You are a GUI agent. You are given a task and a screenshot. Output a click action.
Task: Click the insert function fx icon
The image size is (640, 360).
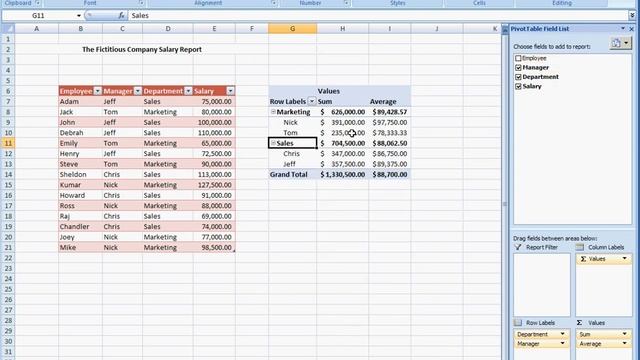click(x=121, y=16)
